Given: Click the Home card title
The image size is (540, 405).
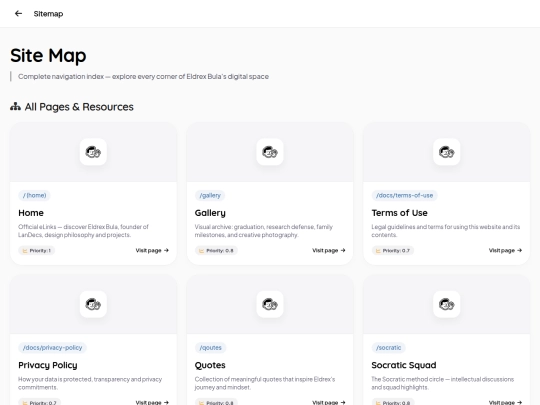Looking at the screenshot, I should tap(31, 213).
